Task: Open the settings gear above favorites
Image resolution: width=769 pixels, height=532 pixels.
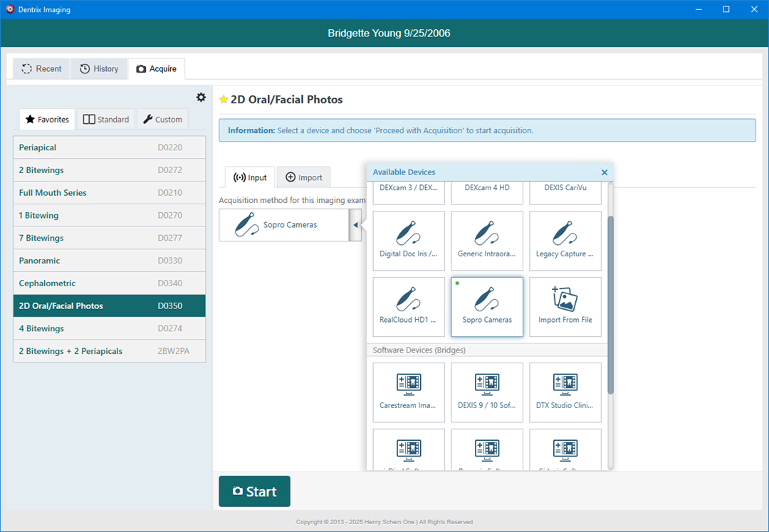Action: [x=201, y=98]
